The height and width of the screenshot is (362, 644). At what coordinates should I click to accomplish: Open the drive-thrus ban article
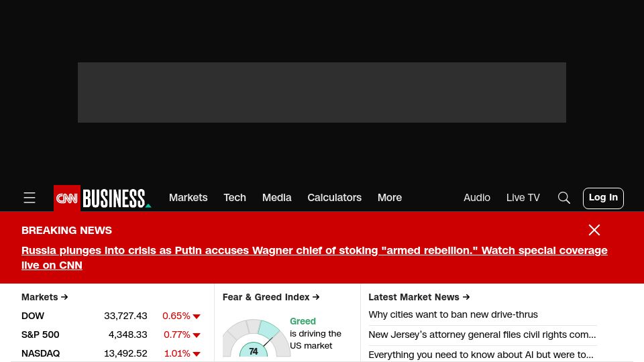453,314
